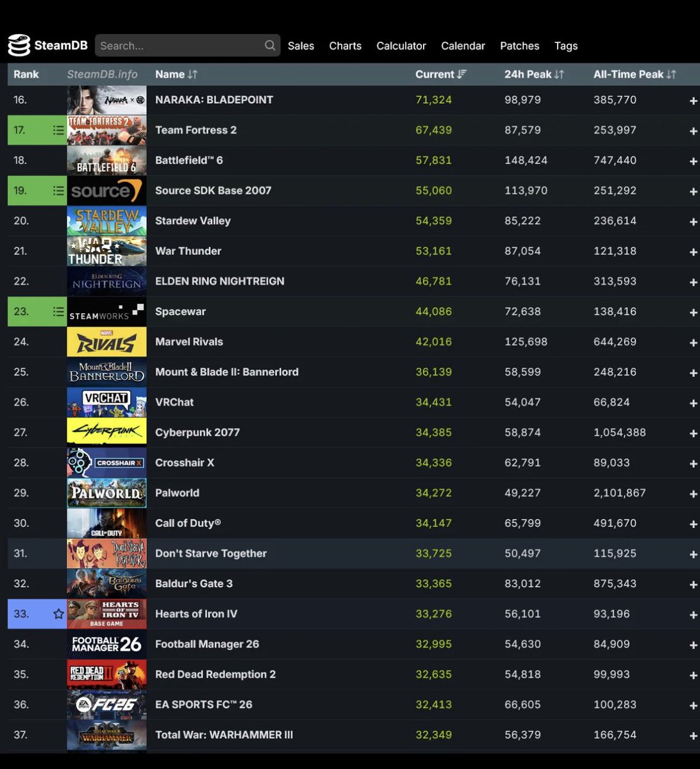Open the Mount & Blade II: Bannerlord link
The width and height of the screenshot is (700, 769).
[227, 372]
